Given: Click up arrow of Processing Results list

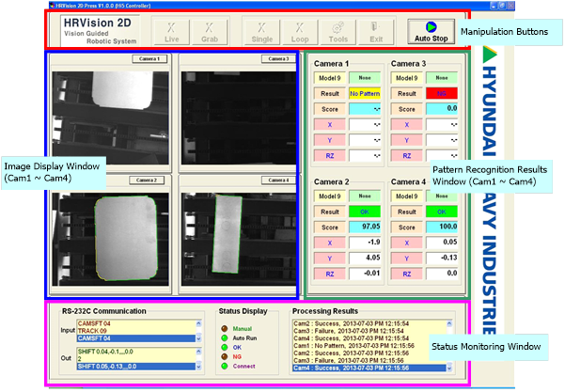Looking at the screenshot, I should coord(449,323).
